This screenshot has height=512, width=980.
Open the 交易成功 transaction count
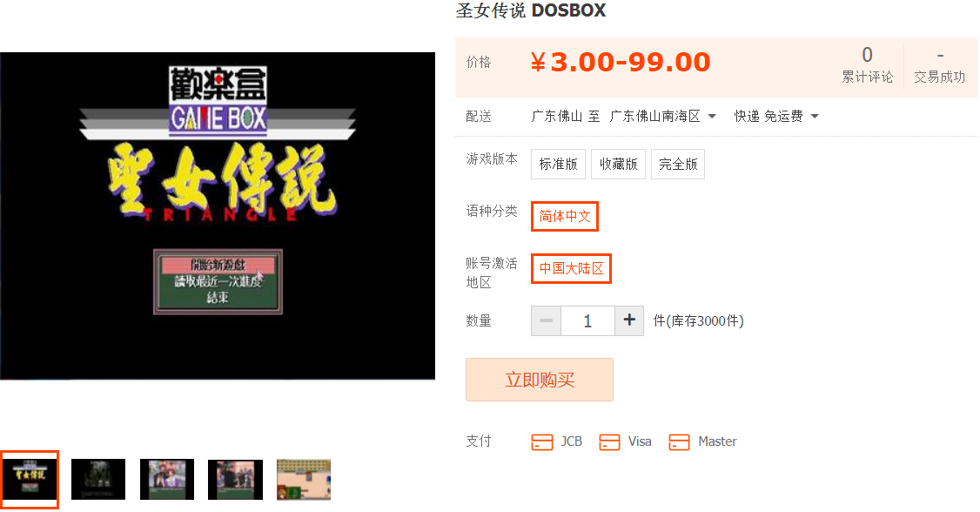(x=940, y=65)
